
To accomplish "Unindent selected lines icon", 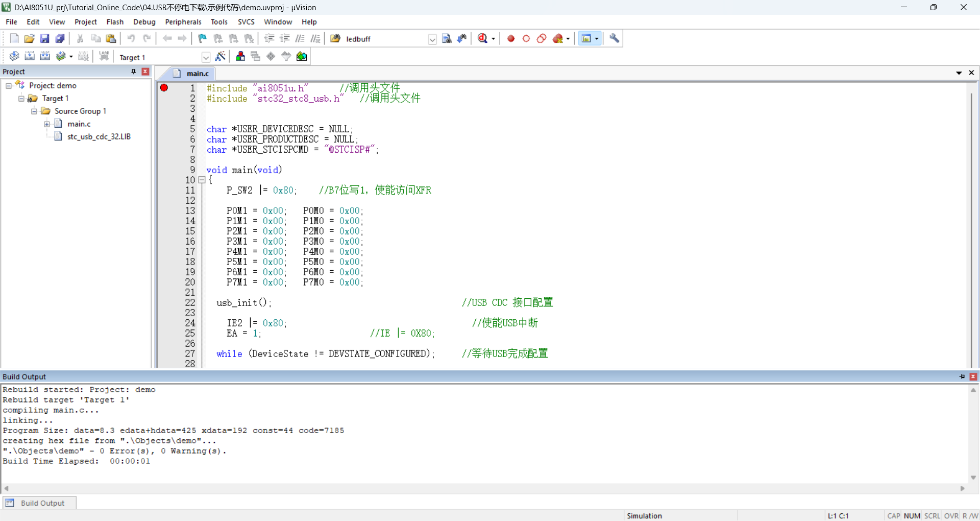I will [285, 38].
